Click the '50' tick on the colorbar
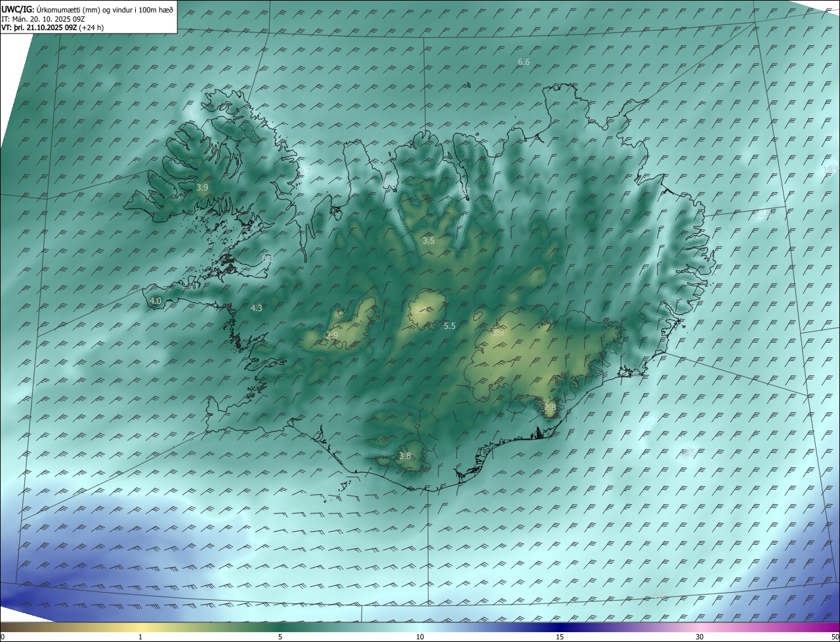The image size is (840, 642). tap(835, 637)
